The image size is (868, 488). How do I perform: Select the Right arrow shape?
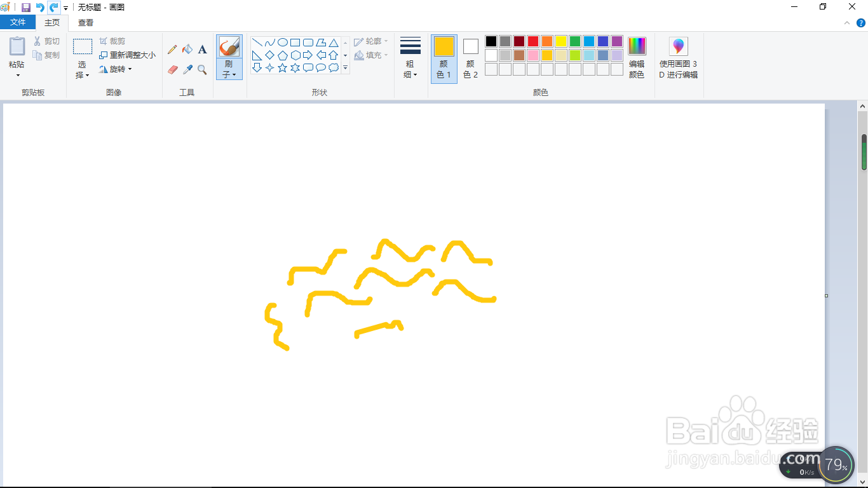click(x=308, y=55)
